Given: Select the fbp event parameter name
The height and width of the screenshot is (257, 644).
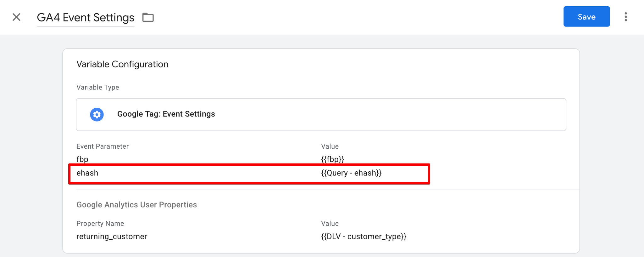Looking at the screenshot, I should pyautogui.click(x=82, y=159).
